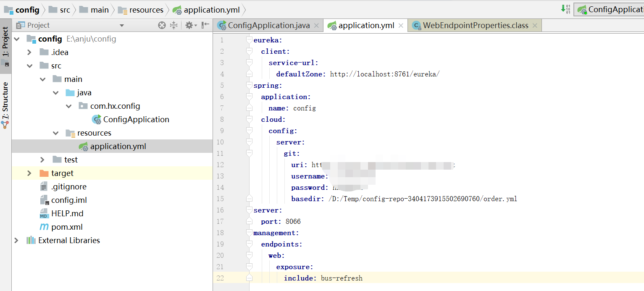Image resolution: width=644 pixels, height=291 pixels.
Task: Open the ConfigApplication run configuration selector
Action: coord(609,9)
